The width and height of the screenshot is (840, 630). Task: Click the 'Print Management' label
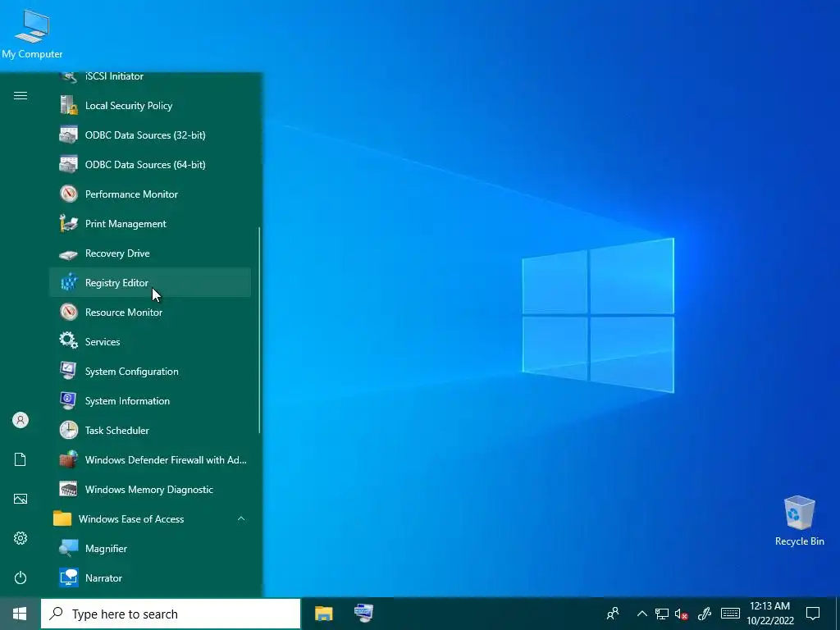pos(126,223)
